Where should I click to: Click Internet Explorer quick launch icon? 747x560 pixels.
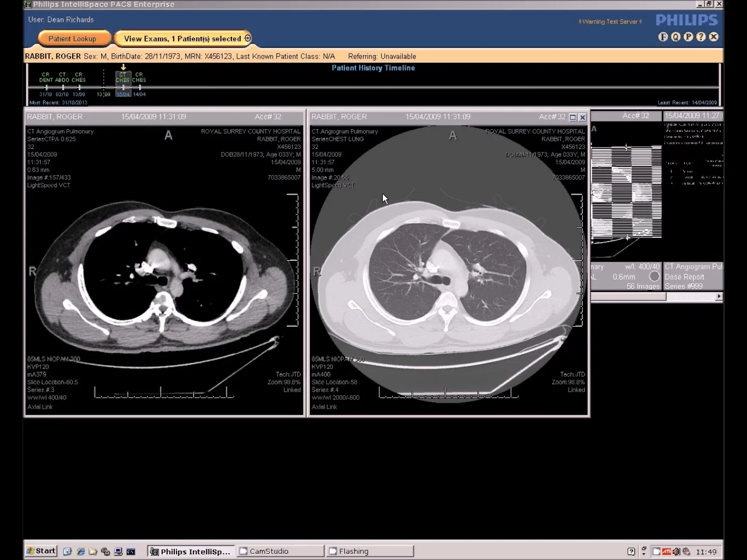[x=80, y=552]
